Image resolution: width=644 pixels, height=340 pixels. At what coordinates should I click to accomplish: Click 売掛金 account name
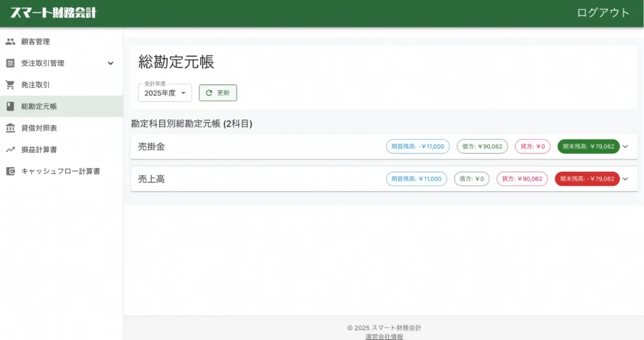151,146
